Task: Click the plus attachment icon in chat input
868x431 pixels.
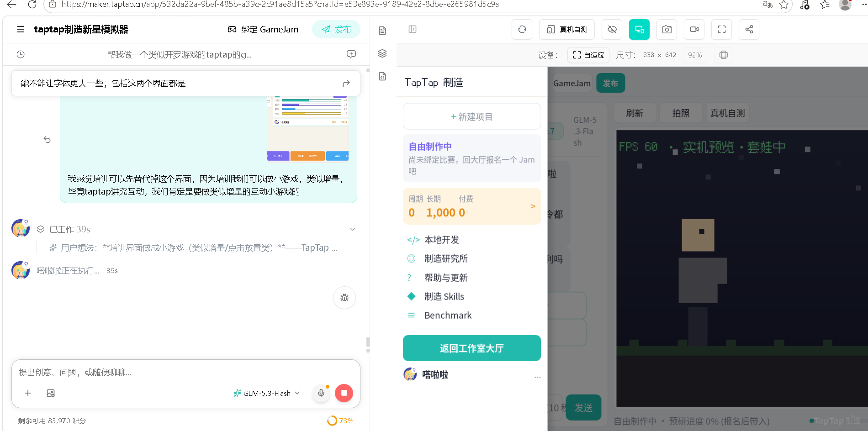Action: point(28,393)
